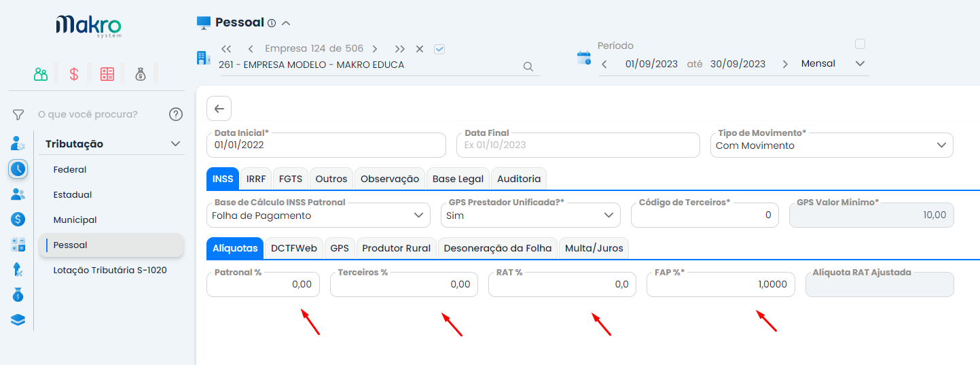Open the red dollar sign module icon
This screenshot has height=365, width=980.
(x=74, y=74)
